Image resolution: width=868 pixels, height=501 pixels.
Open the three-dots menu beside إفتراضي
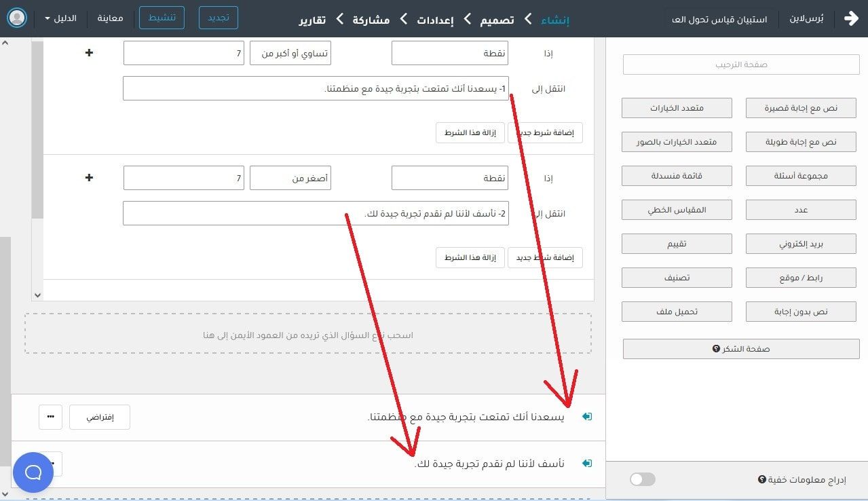point(51,417)
